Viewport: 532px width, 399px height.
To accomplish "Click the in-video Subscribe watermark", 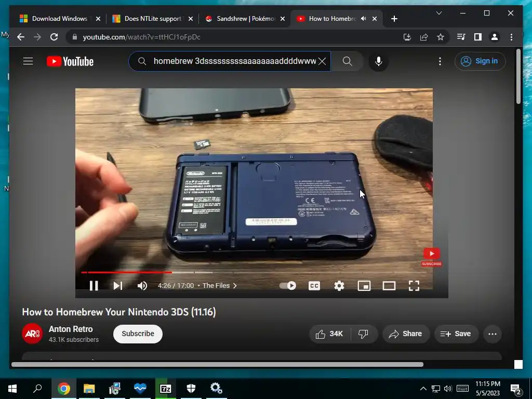I will (x=432, y=257).
